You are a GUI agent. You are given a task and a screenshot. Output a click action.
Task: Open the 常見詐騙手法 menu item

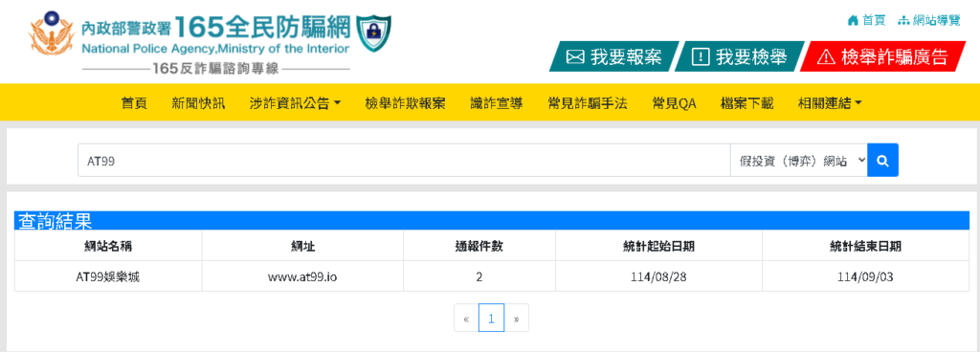coord(587,103)
